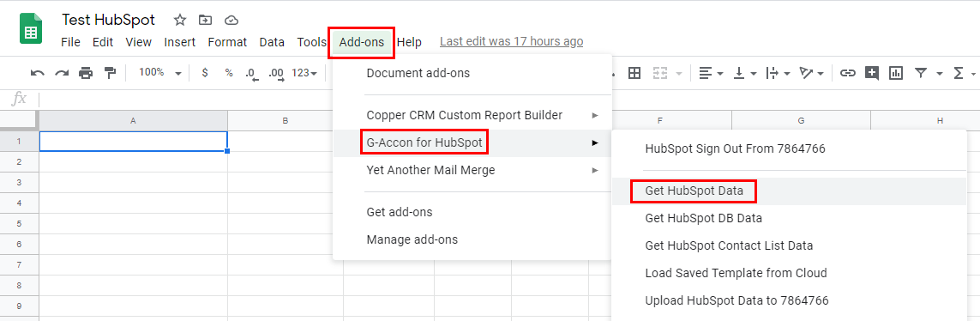
Task: Open the vertical align dropdown arrow
Action: (755, 74)
